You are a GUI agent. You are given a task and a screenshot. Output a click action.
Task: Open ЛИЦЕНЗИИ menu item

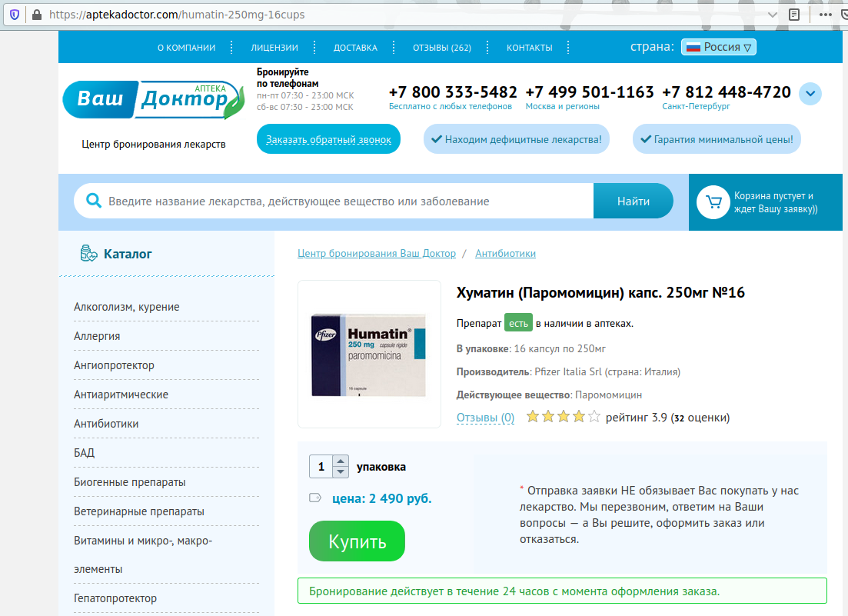[x=274, y=48]
